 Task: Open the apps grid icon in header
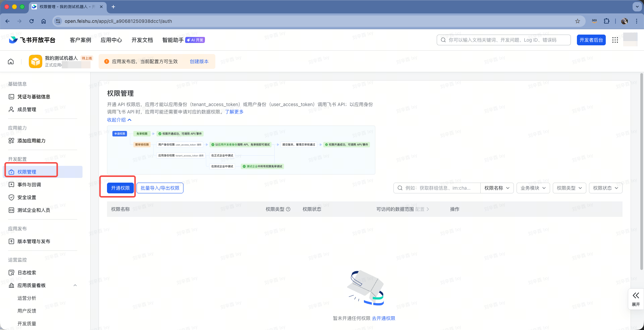(615, 40)
